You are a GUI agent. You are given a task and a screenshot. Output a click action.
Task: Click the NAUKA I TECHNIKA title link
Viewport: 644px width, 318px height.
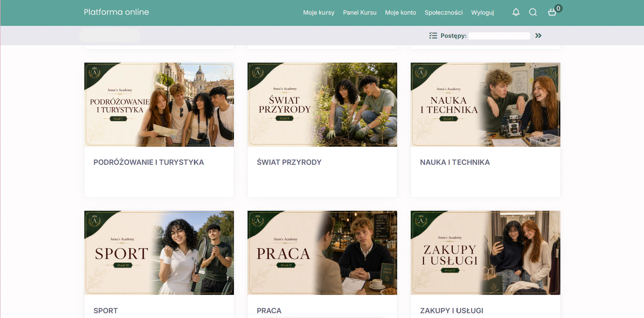(x=455, y=162)
